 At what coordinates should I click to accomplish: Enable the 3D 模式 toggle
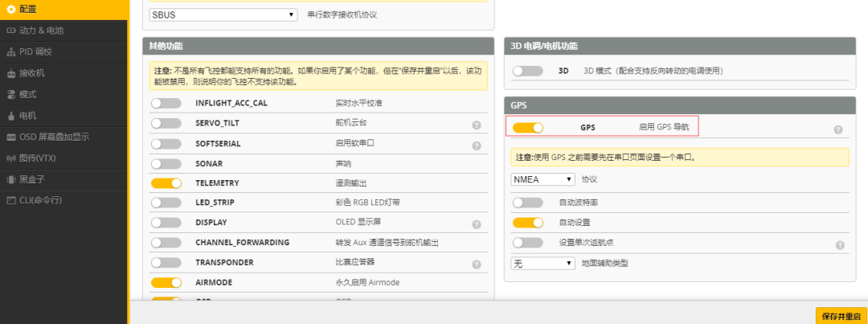click(527, 71)
